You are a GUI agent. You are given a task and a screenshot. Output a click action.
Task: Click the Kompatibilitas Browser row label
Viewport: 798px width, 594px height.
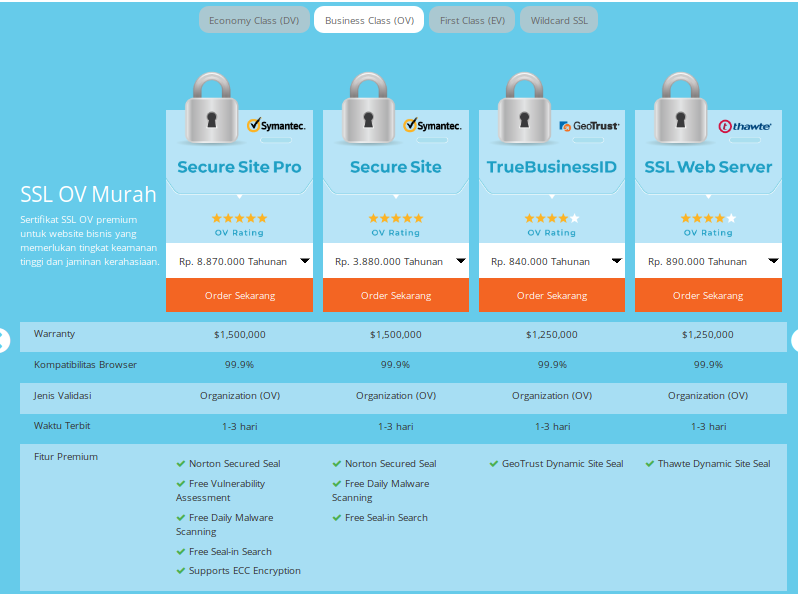[86, 364]
